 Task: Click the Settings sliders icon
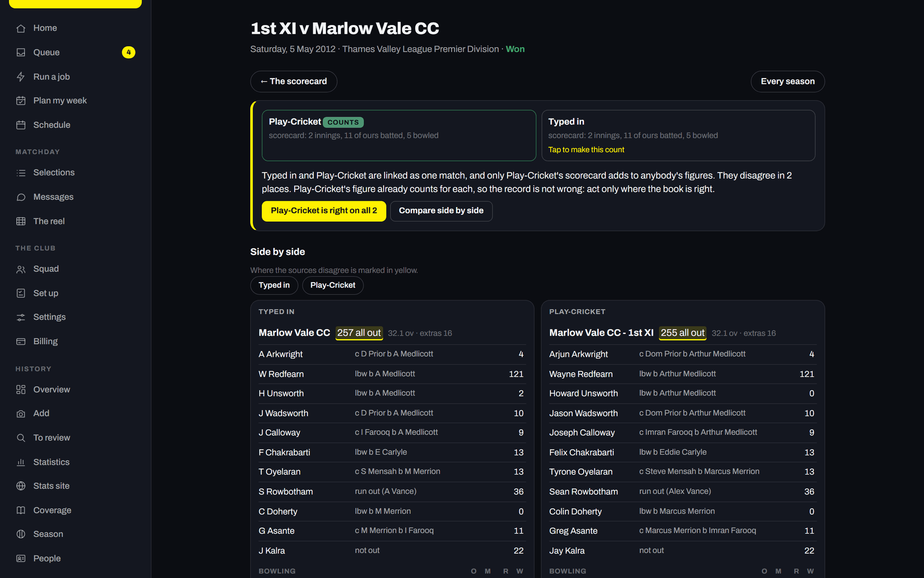pos(21,317)
